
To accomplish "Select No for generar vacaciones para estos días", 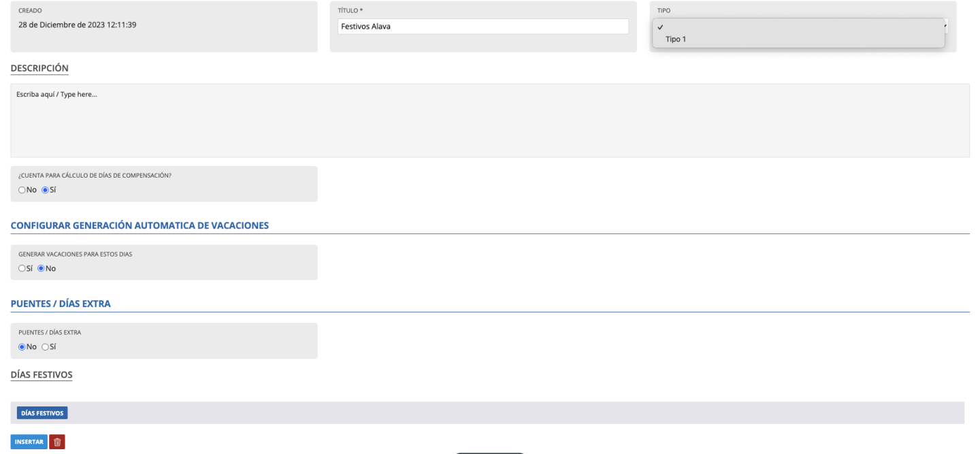I will [41, 268].
